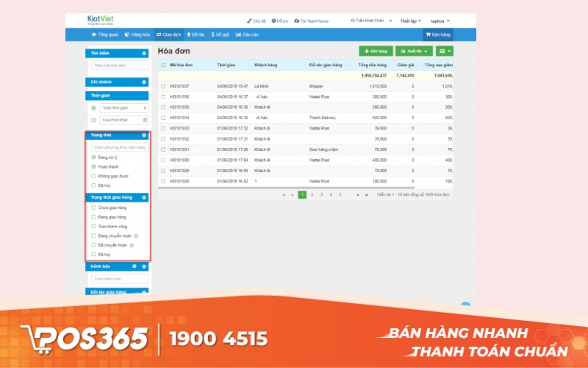Open the Giao dịch menu
Viewport: 588px width, 368px height.
click(x=168, y=35)
